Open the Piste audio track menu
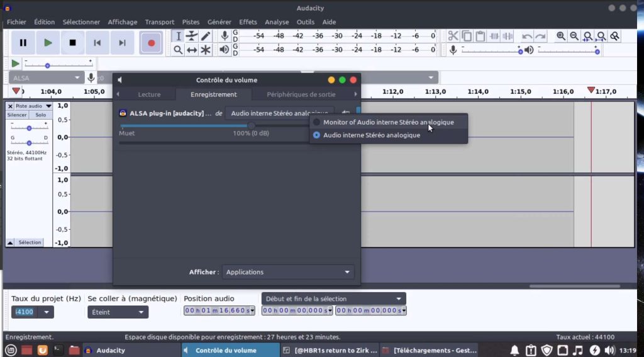 (33, 106)
